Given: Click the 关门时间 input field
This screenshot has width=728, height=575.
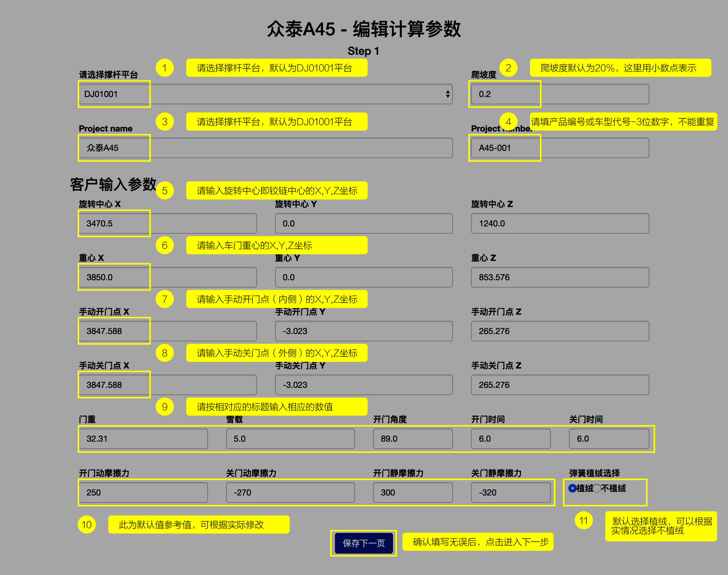Looking at the screenshot, I should click(609, 439).
